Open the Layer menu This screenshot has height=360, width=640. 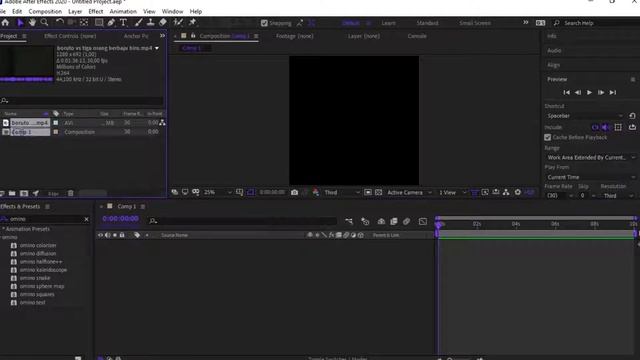pyautogui.click(x=75, y=11)
